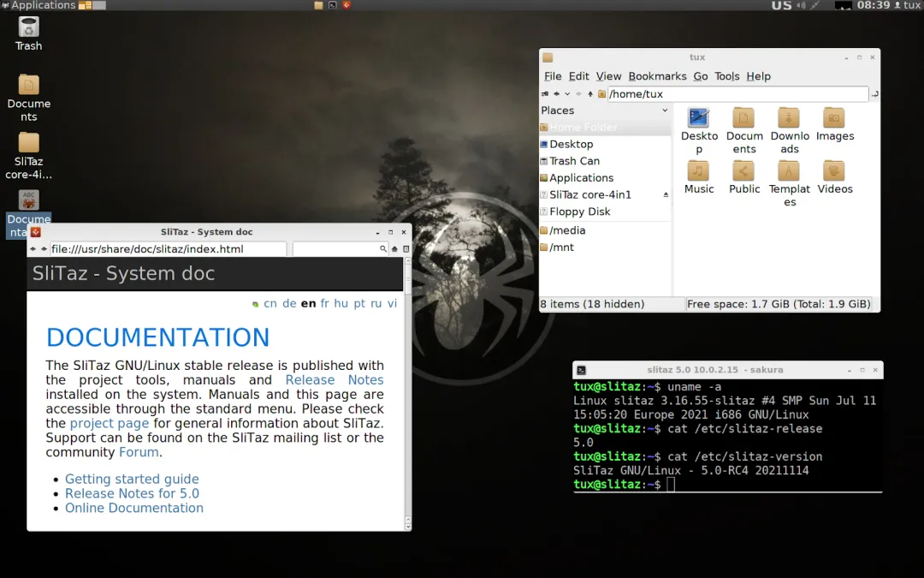Select /mnt bookmark in Places
924x578 pixels.
(x=605, y=247)
